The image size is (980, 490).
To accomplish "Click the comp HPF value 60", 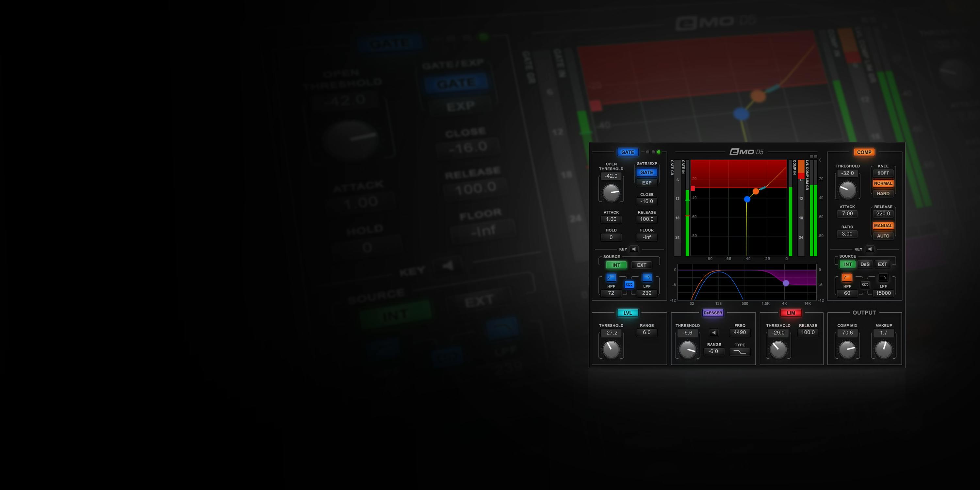I will (847, 293).
